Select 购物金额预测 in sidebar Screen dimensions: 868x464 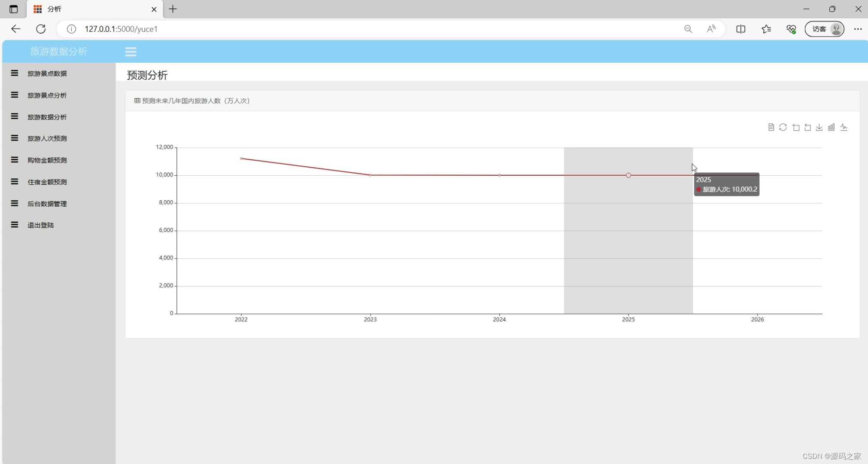coord(47,160)
